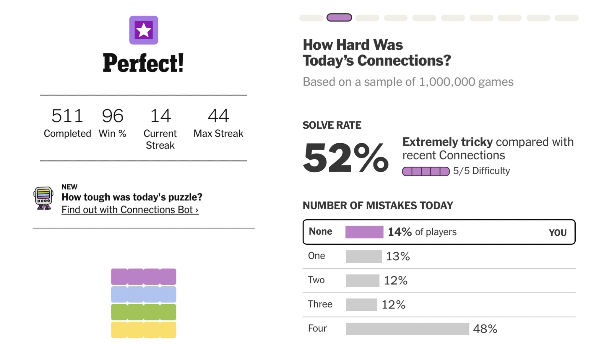Click the gray bar for Two mistakes

[x=363, y=281]
